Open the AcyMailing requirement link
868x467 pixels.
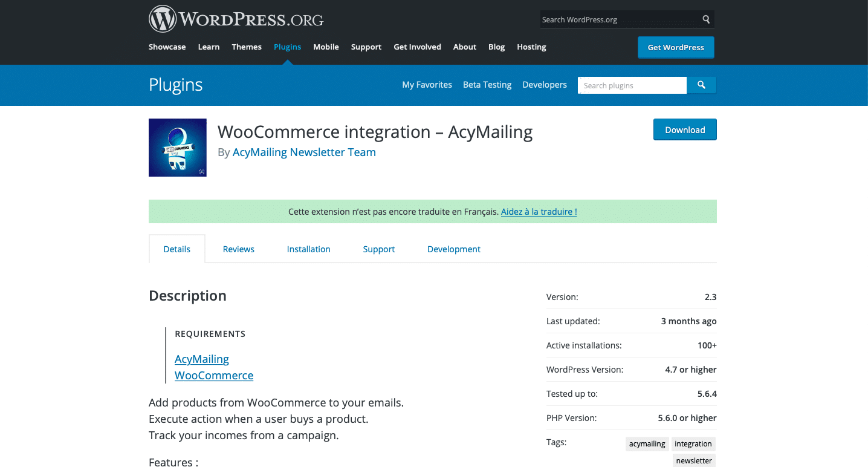click(x=202, y=359)
